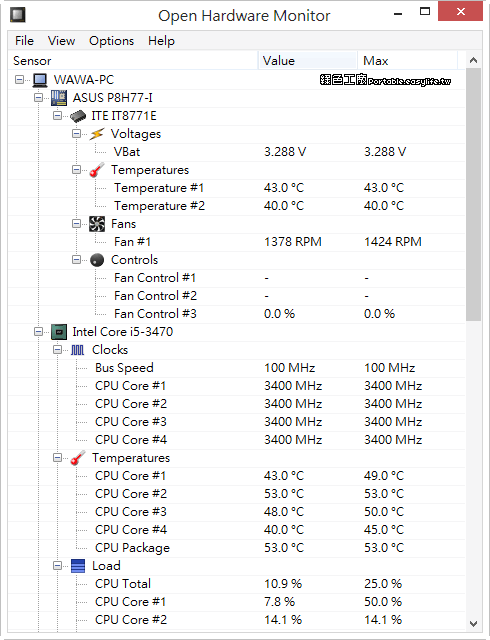Minimize the Open Hardware Monitor window
Image resolution: width=490 pixels, height=640 pixels.
click(x=398, y=12)
